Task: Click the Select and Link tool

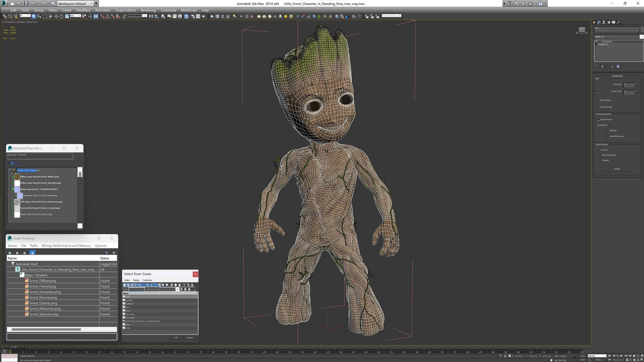Action: (5, 16)
